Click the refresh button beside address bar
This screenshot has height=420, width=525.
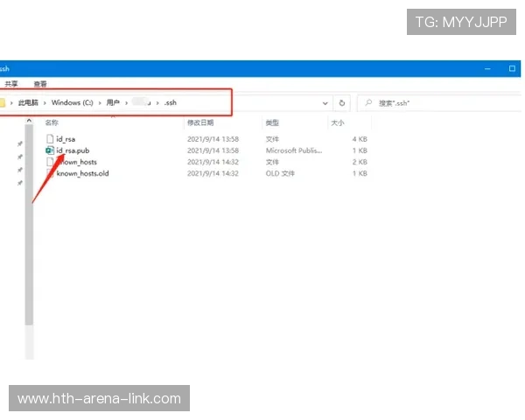[342, 102]
